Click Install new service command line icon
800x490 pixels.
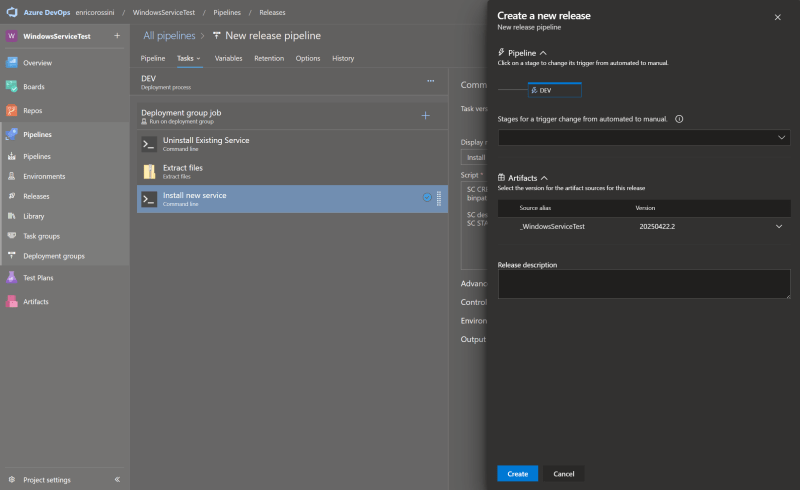point(149,200)
